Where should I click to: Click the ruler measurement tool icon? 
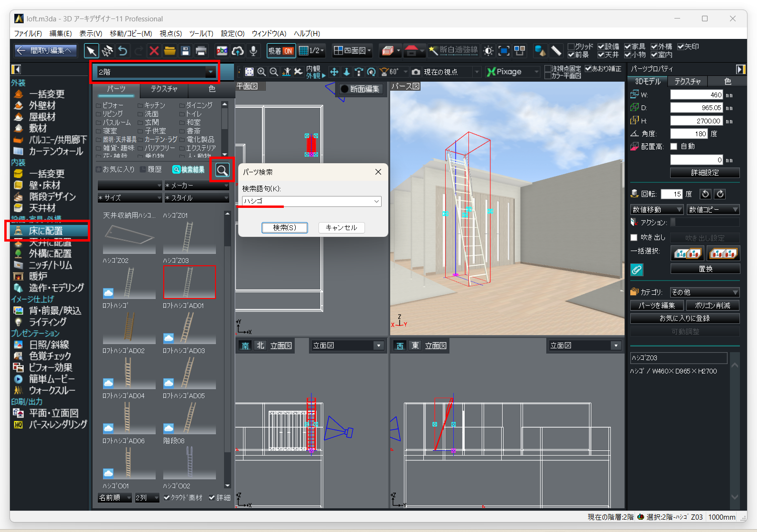[x=556, y=51]
